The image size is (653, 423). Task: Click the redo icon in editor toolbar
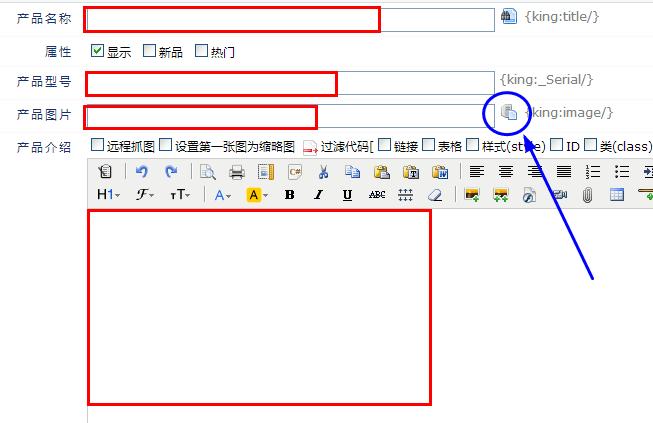click(x=171, y=172)
